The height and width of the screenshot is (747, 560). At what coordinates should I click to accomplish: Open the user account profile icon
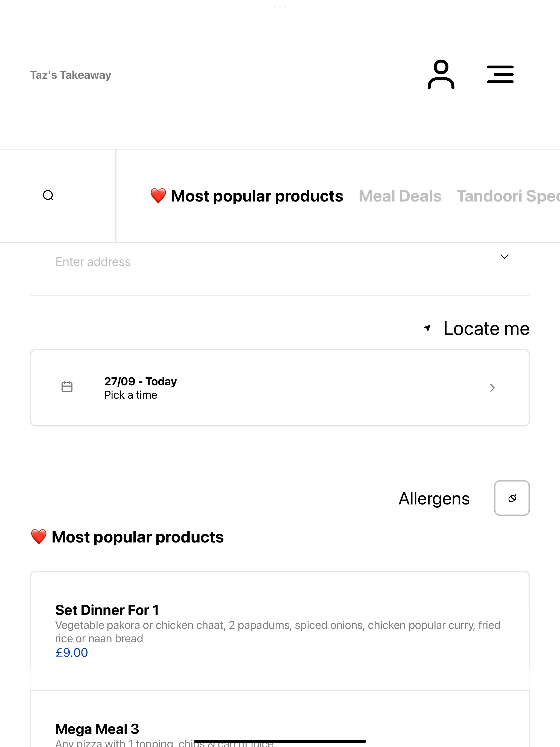[x=441, y=74]
